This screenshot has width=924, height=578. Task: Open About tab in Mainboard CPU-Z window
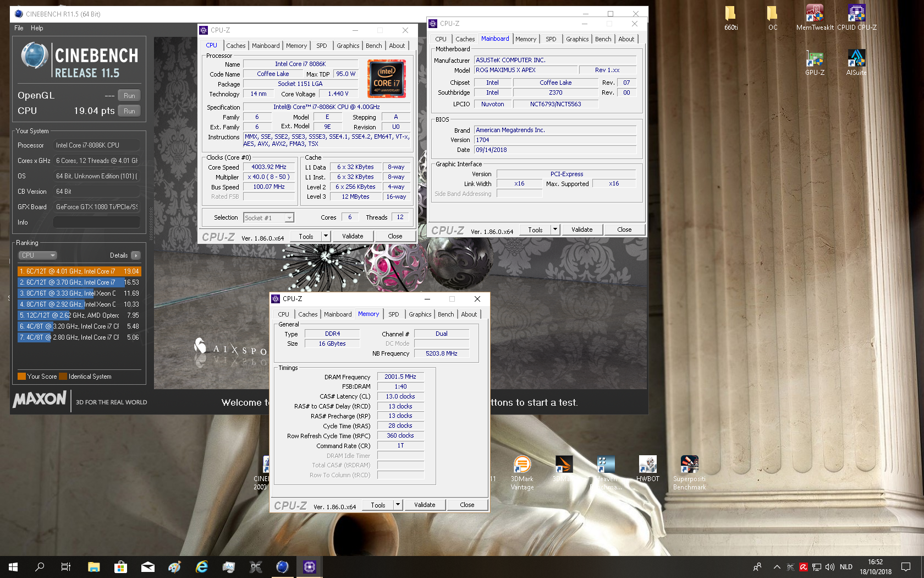coord(626,39)
